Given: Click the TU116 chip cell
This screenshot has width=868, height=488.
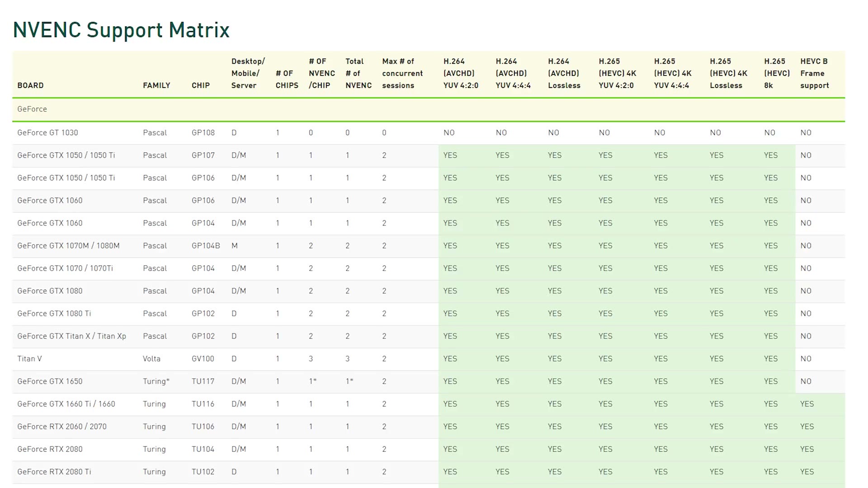Looking at the screenshot, I should click(x=203, y=404).
